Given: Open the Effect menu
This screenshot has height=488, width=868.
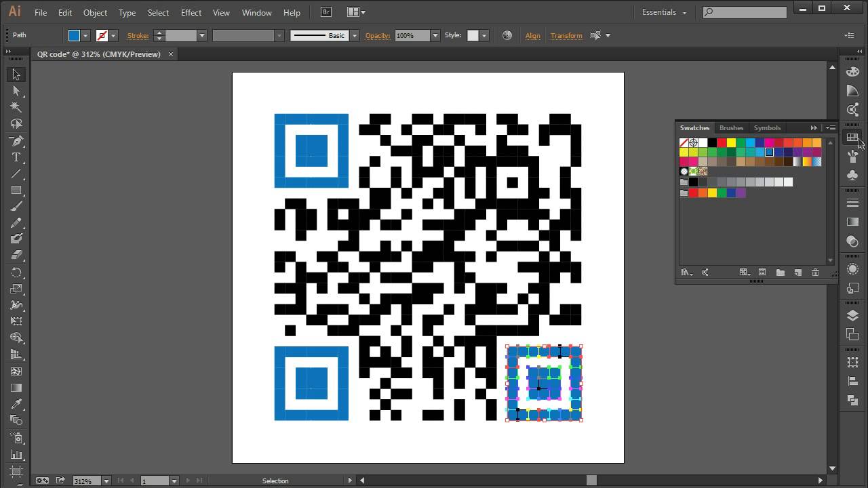Looking at the screenshot, I should (x=191, y=12).
